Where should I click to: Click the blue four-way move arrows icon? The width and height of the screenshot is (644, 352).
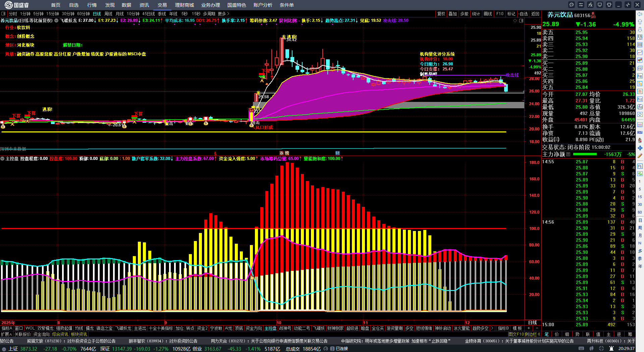pyautogui.click(x=640, y=148)
